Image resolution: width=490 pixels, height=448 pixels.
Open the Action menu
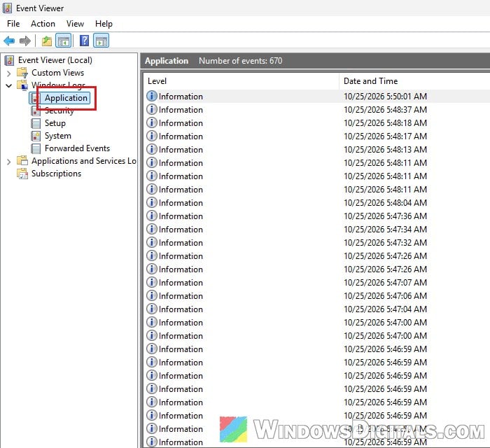[43, 24]
